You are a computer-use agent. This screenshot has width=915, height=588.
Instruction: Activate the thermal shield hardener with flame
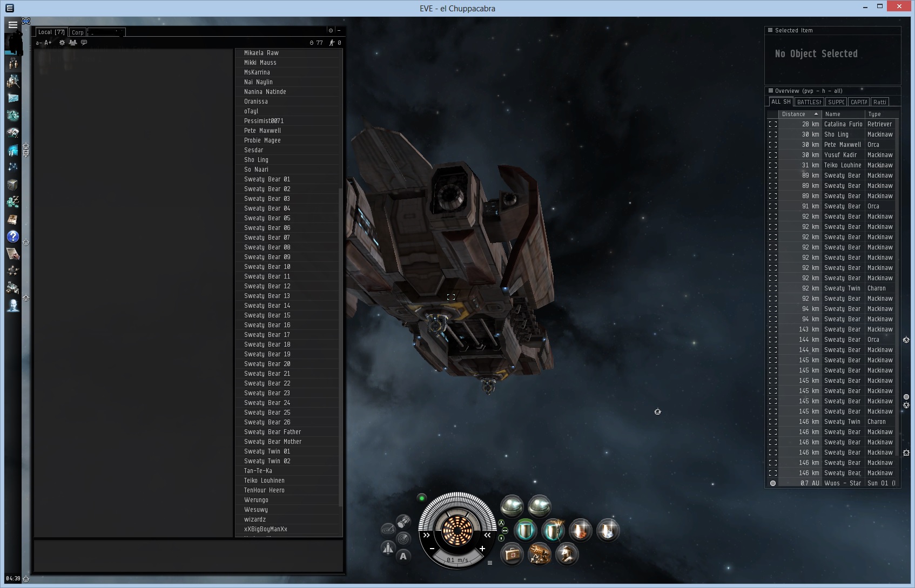[580, 530]
